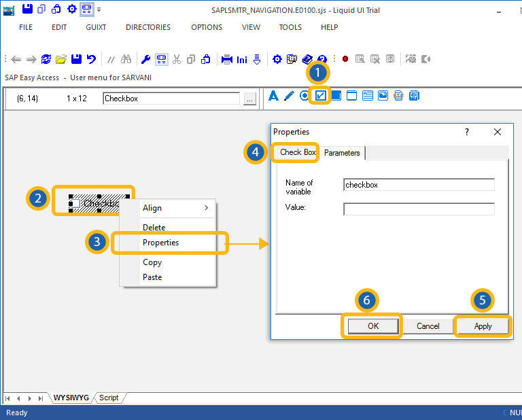Click the Save disk icon in title bar

click(x=27, y=9)
